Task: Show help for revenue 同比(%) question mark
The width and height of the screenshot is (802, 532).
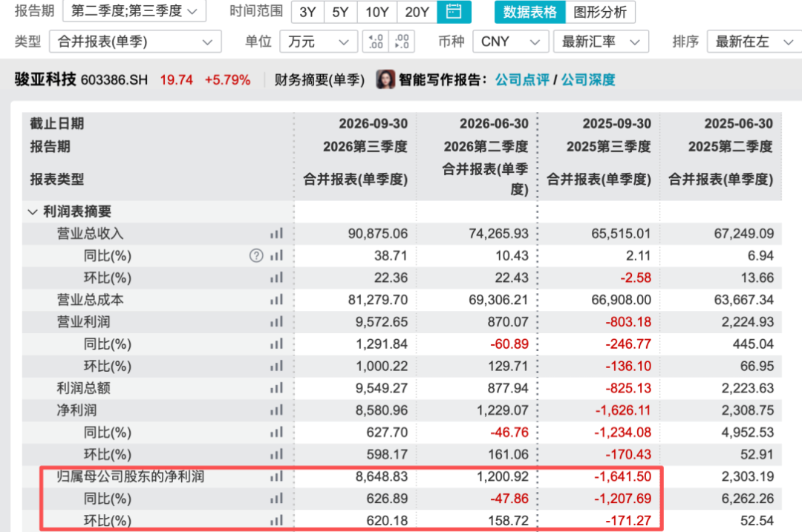Action: pos(256,255)
